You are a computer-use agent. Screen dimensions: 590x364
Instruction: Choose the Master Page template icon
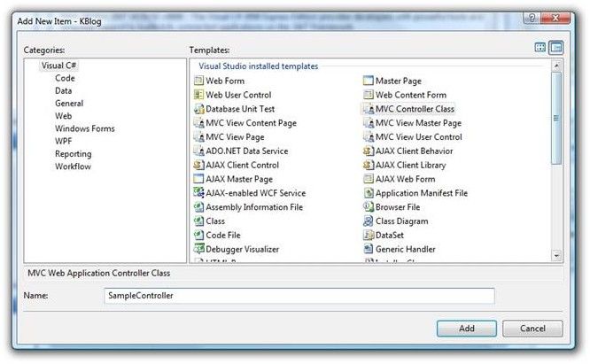point(369,81)
